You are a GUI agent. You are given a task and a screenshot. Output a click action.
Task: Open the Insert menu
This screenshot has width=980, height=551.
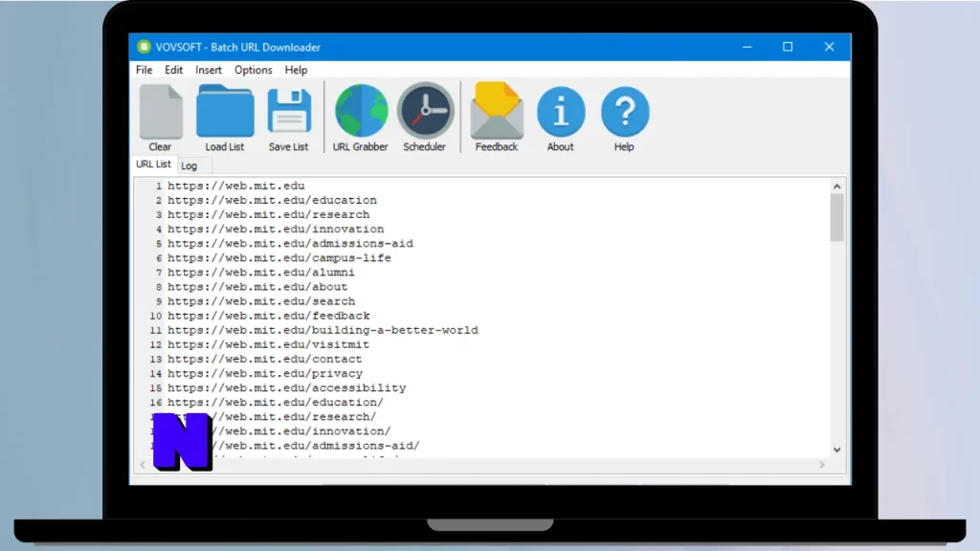(208, 70)
